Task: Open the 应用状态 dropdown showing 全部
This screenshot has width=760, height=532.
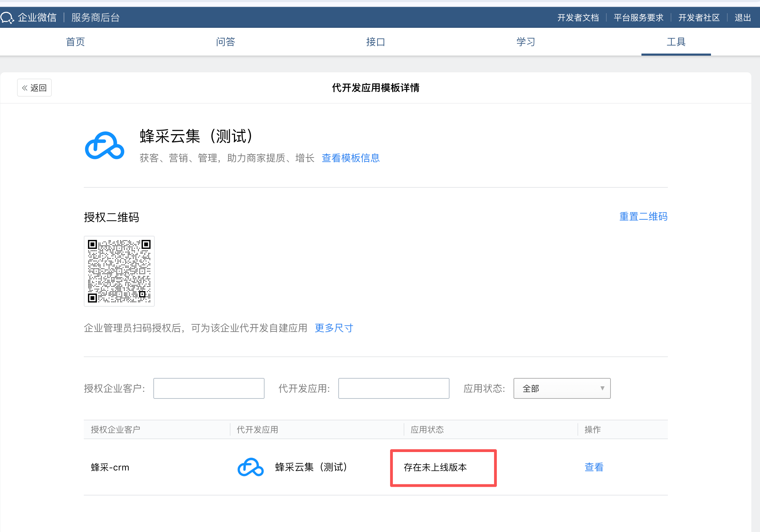Action: (x=562, y=388)
